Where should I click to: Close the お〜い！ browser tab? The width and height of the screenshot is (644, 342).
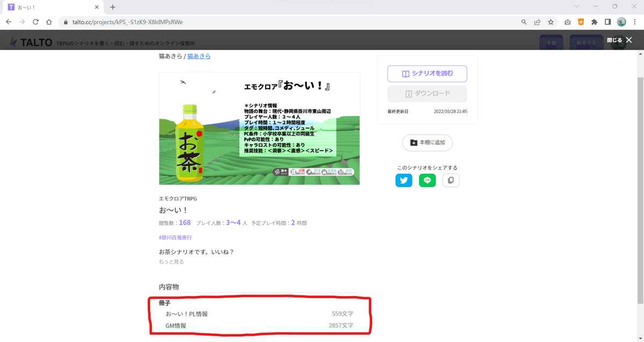97,7
